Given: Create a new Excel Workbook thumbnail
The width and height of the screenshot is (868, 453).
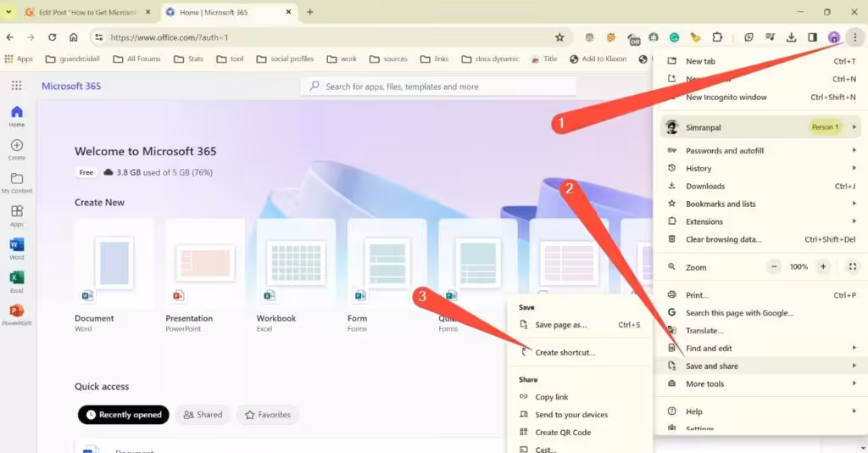Looking at the screenshot, I should 296,262.
